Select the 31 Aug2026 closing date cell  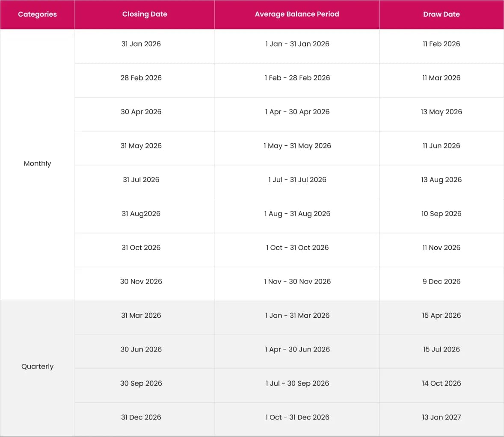(x=141, y=214)
